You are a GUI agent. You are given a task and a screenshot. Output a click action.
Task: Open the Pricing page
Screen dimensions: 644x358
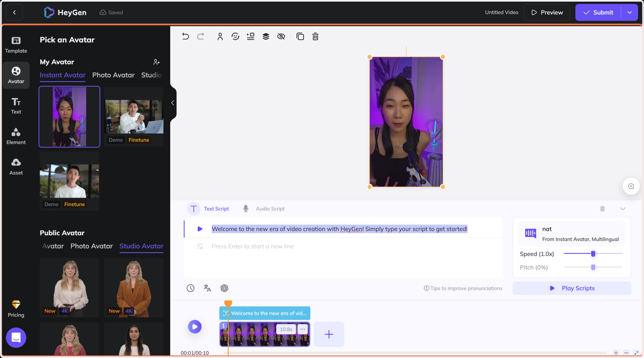tap(16, 309)
